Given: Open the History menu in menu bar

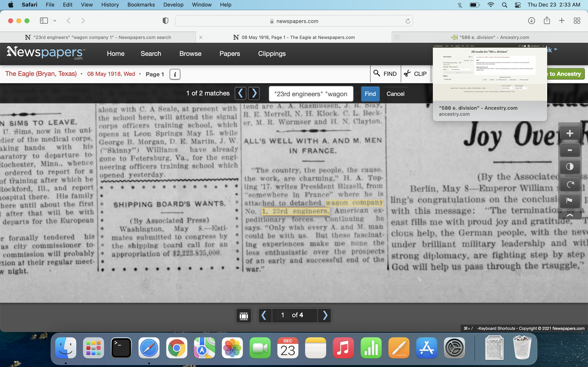Looking at the screenshot, I should coord(110,5).
